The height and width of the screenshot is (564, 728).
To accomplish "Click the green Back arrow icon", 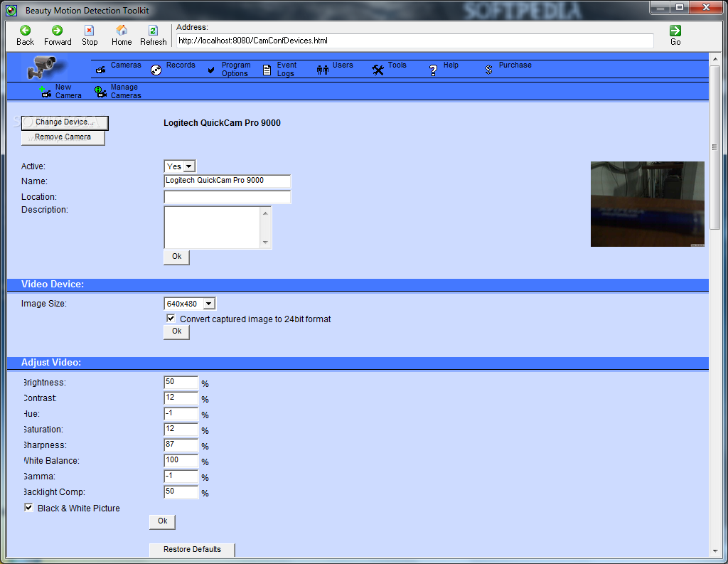I will coord(25,31).
